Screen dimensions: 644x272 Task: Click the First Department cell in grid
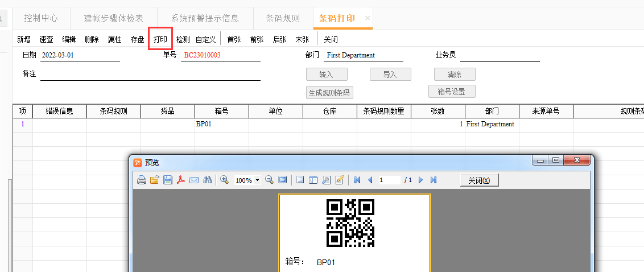tap(492, 124)
